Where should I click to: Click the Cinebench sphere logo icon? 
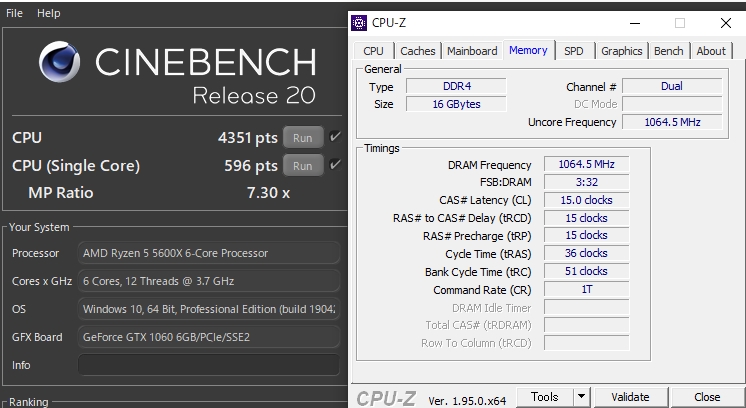tap(59, 62)
